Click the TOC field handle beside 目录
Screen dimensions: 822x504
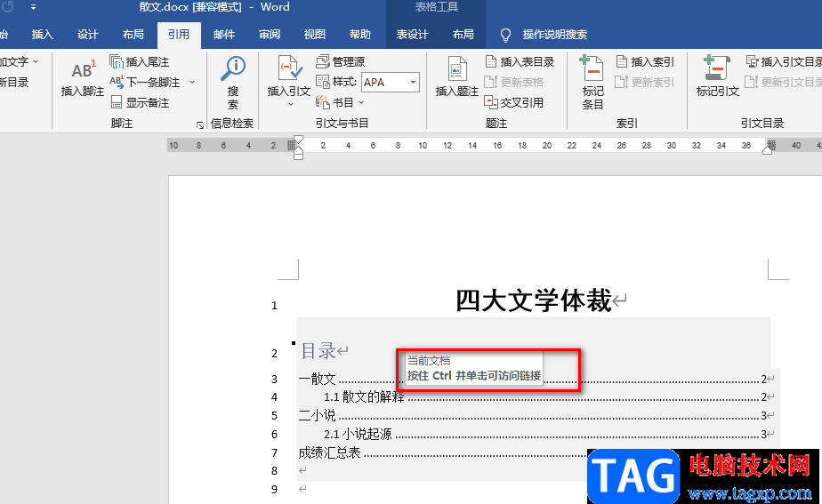click(x=294, y=343)
